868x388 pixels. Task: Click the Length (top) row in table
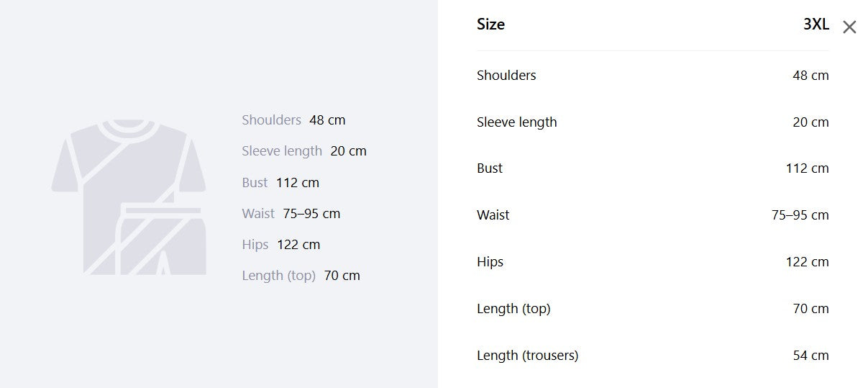click(653, 309)
